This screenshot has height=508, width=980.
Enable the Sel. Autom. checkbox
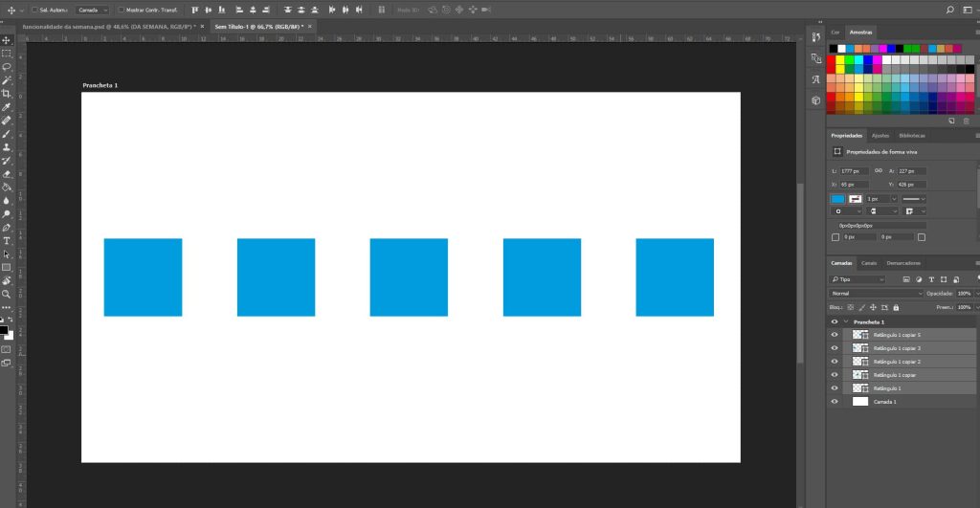click(34, 10)
